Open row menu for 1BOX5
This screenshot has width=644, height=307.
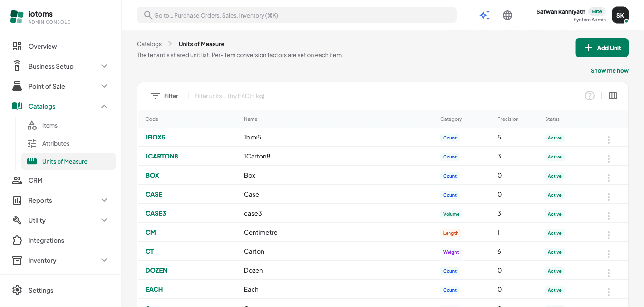[x=609, y=139]
